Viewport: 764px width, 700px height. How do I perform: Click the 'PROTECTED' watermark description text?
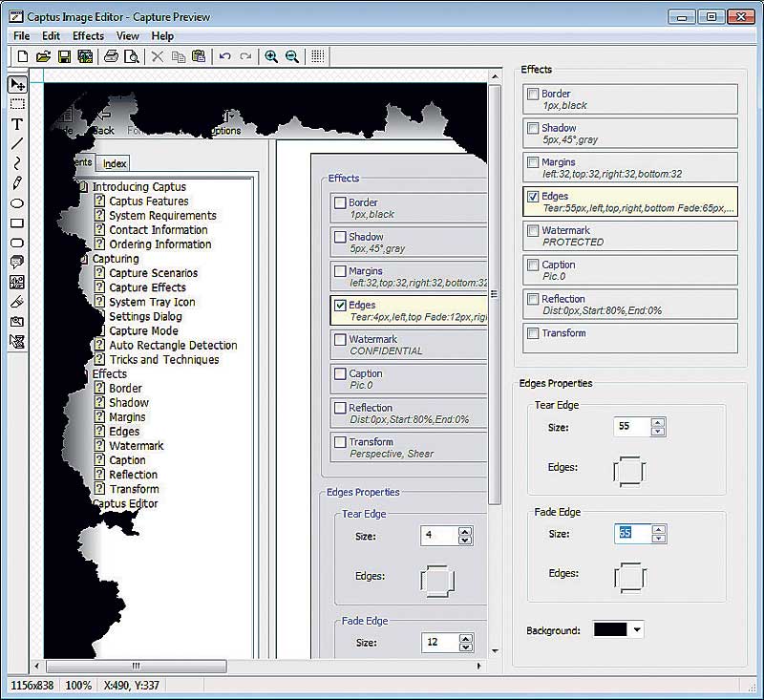pos(573,243)
